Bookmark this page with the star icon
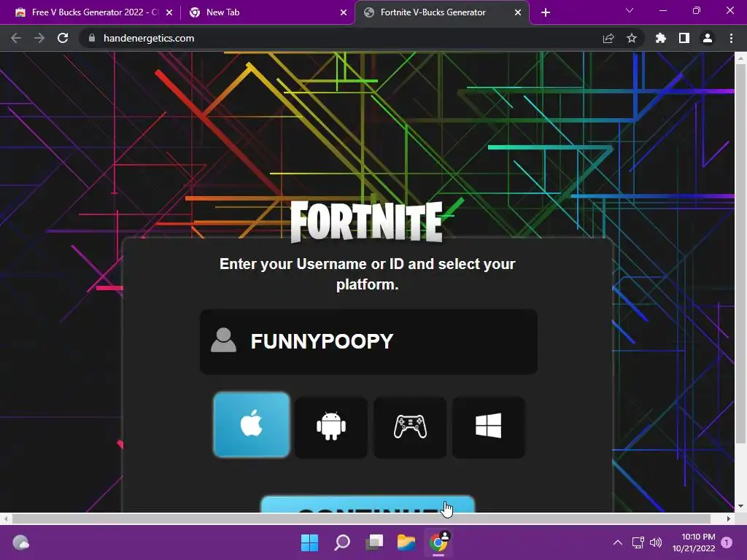Image resolution: width=747 pixels, height=560 pixels. click(632, 38)
